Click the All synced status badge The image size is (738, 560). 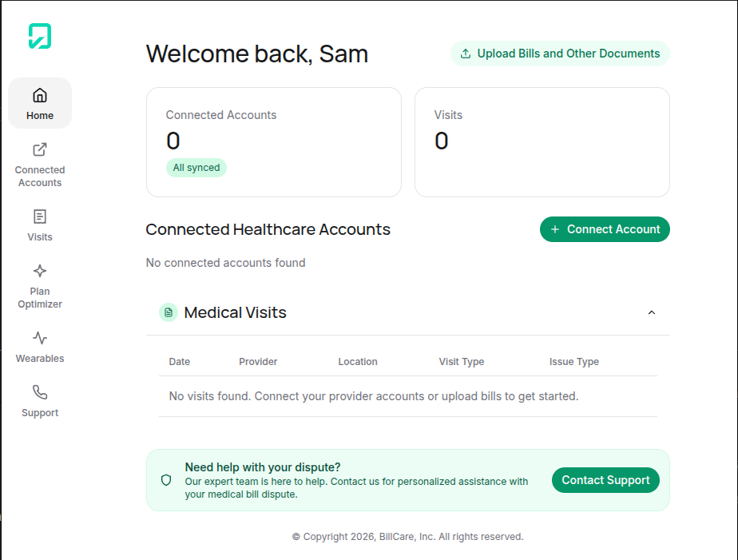pos(196,168)
